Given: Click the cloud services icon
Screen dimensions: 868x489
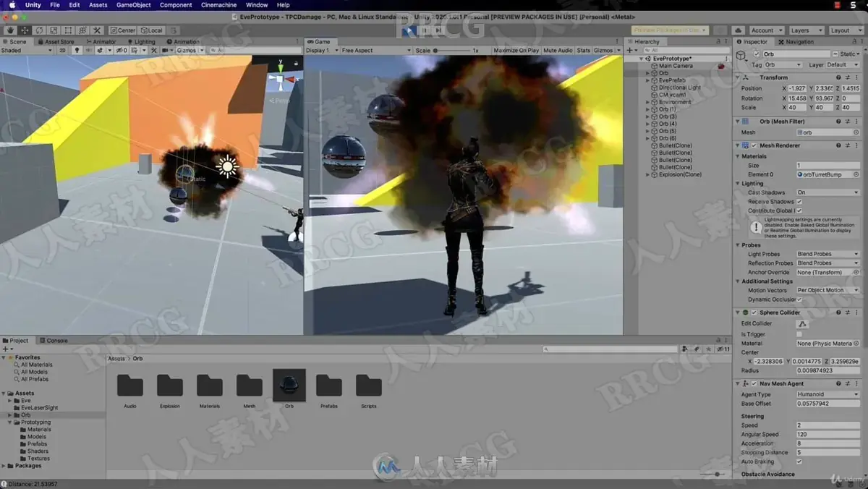Looking at the screenshot, I should coord(738,30).
